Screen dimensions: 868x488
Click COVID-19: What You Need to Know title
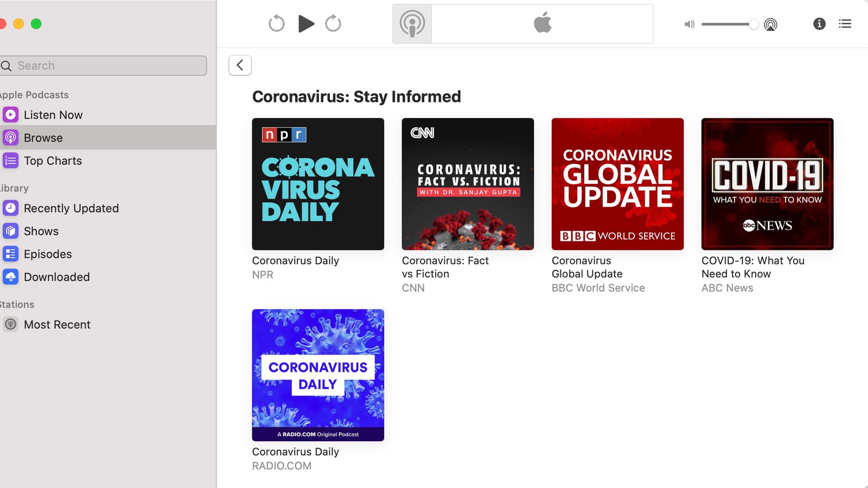[753, 267]
